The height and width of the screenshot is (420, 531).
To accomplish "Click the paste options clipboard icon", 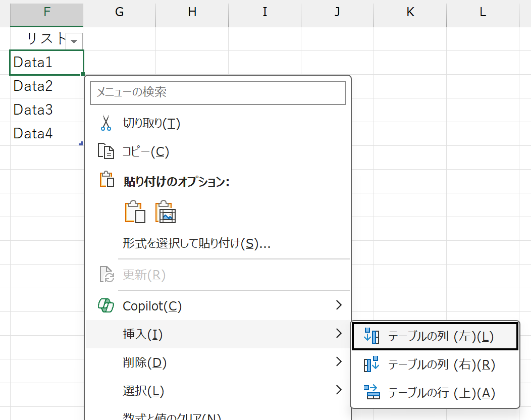I will tap(107, 179).
